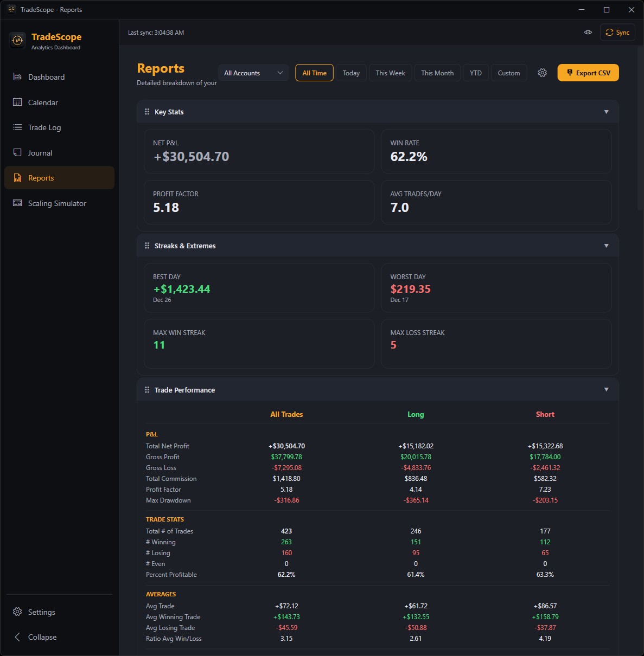Toggle the eye visibility icon near Sync

coord(588,32)
